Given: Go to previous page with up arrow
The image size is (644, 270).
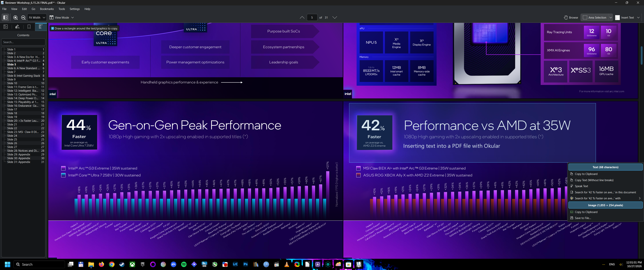Looking at the screenshot, I should coord(302,18).
